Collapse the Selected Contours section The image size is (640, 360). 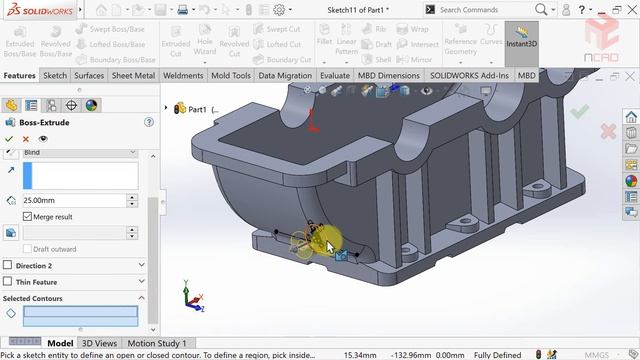(x=141, y=298)
